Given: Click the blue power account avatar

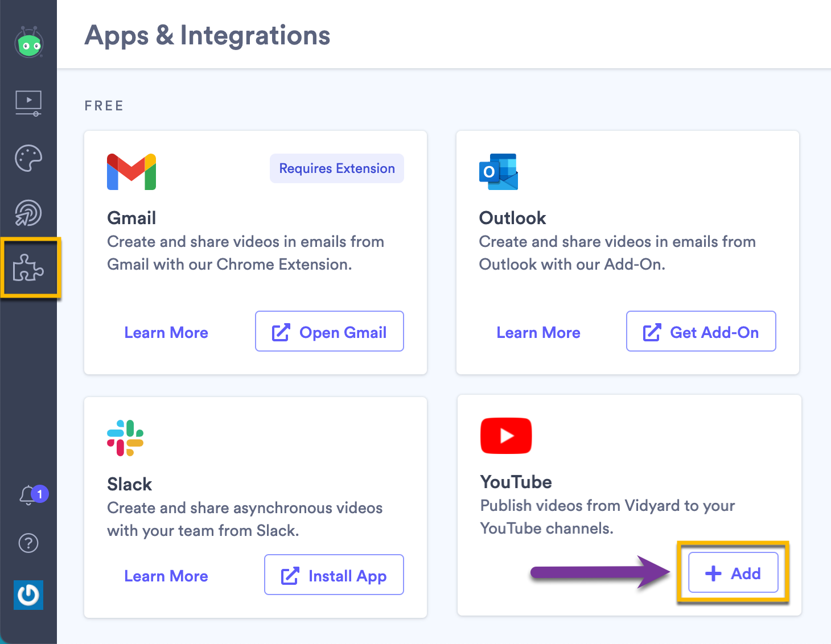Looking at the screenshot, I should 28,595.
